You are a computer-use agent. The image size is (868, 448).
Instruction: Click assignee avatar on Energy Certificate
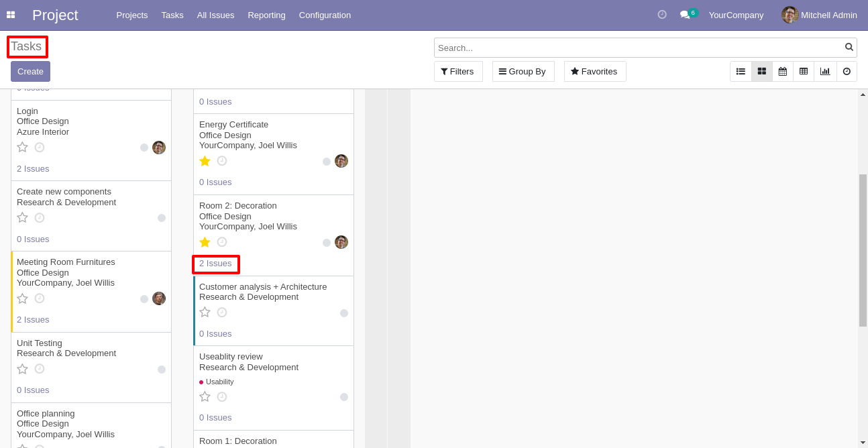(x=341, y=161)
